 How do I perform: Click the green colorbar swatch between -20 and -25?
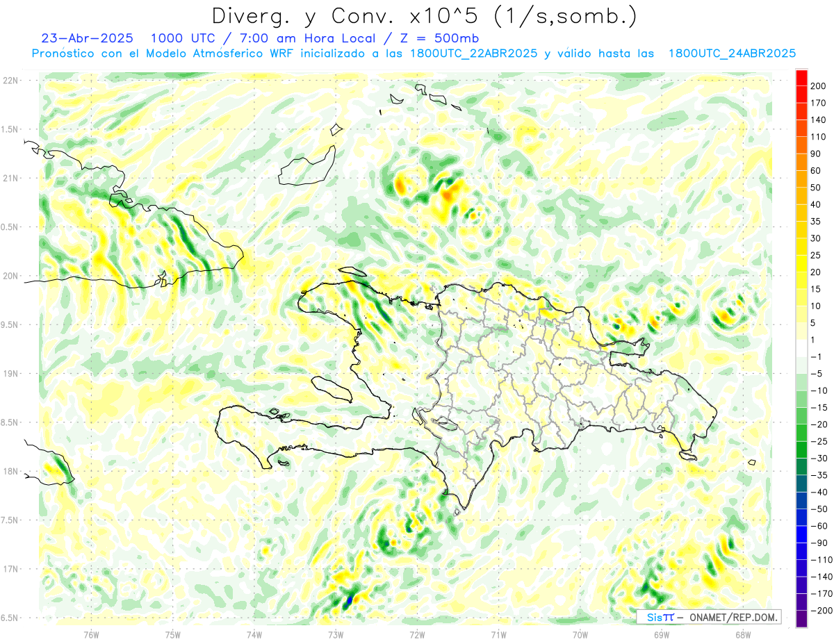click(x=801, y=433)
